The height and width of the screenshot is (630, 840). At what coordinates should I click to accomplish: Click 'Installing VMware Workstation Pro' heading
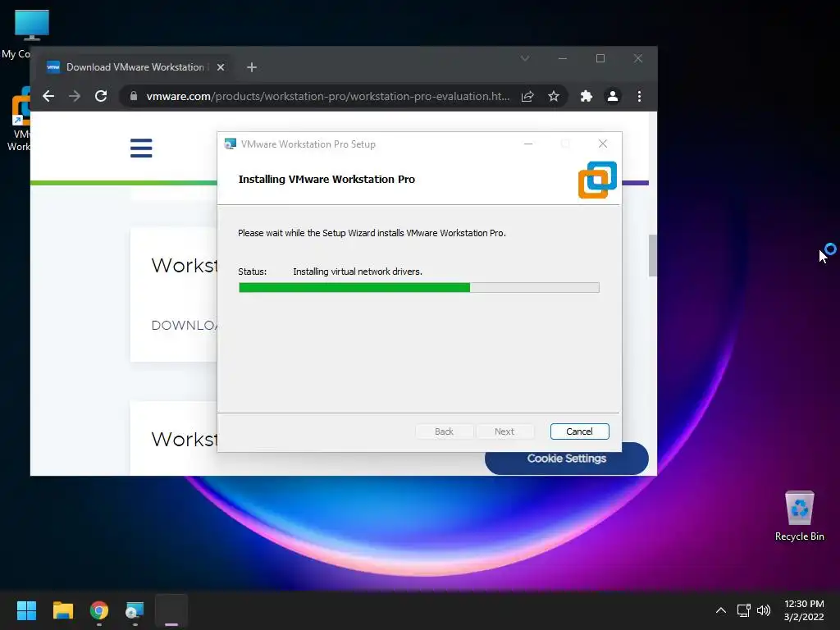coord(326,180)
